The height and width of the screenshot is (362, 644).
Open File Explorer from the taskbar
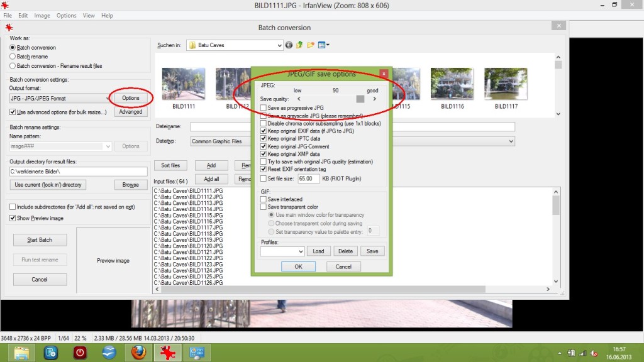23,353
